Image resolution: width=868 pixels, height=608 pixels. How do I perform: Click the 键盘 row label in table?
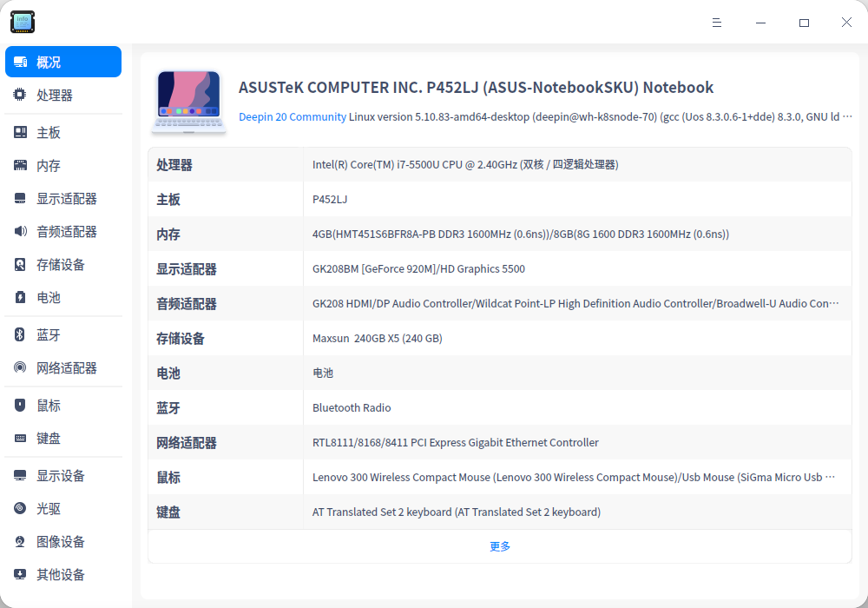pos(168,512)
